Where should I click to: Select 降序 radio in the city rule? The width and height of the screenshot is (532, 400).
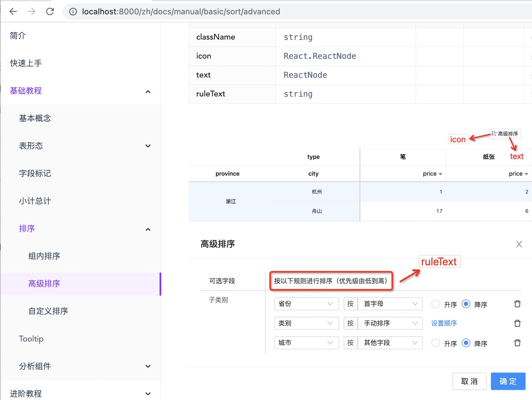coord(466,343)
